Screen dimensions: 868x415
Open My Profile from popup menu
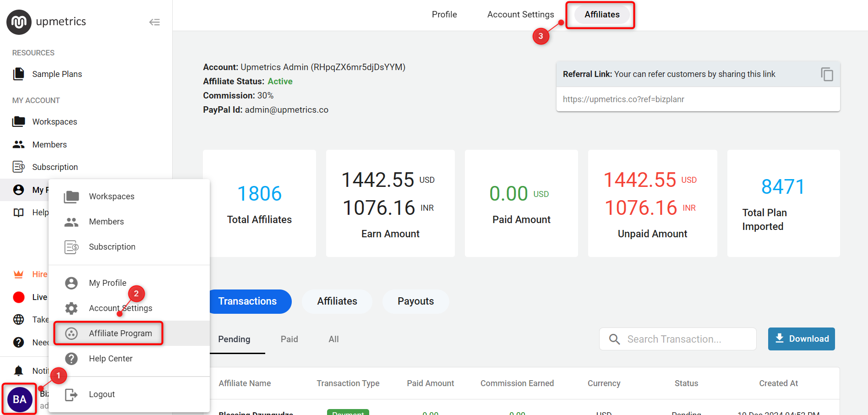click(108, 283)
